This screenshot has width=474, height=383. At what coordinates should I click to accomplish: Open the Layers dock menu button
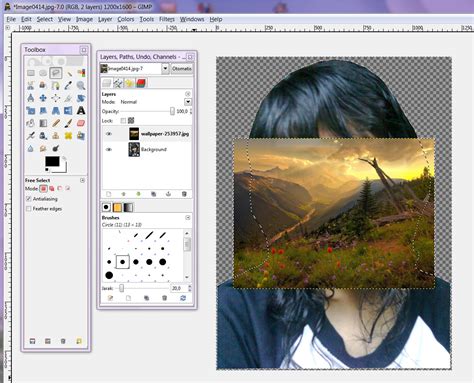click(x=190, y=57)
